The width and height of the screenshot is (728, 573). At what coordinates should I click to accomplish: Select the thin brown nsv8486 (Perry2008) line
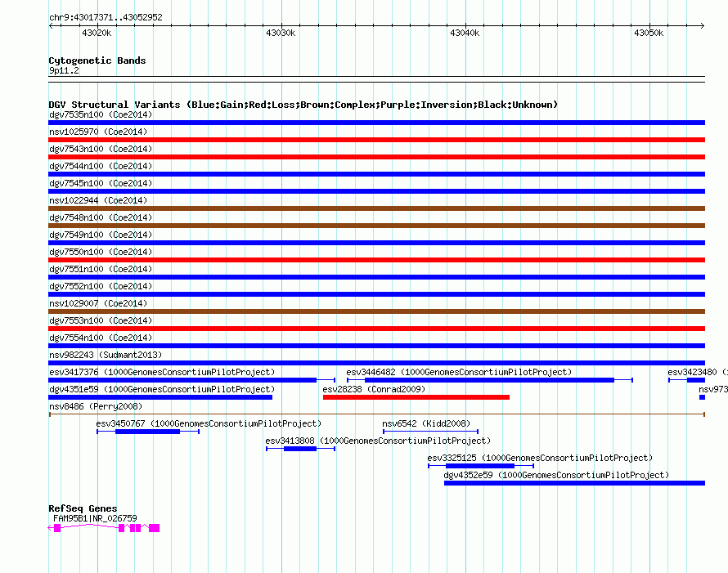(376, 414)
